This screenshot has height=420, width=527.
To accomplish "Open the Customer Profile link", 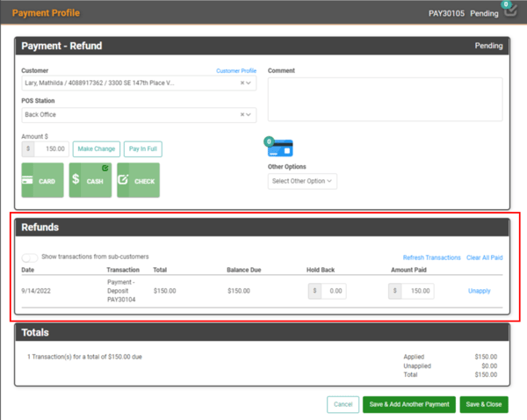I will click(x=236, y=70).
